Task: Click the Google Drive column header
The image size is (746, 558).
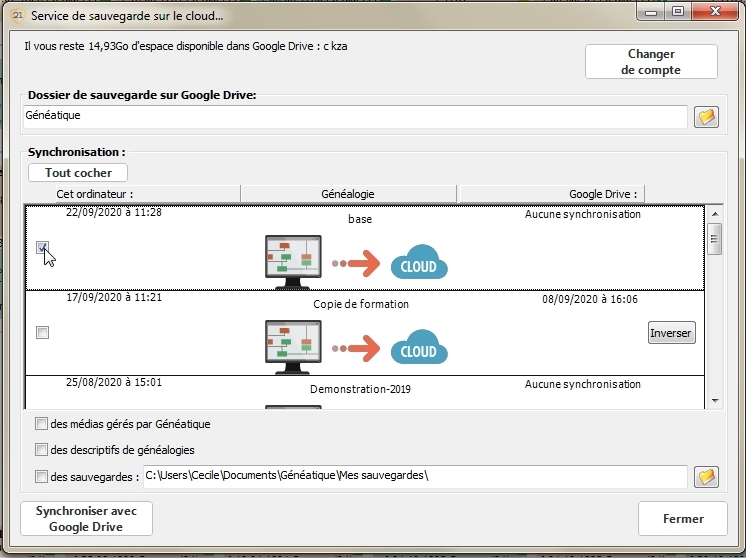Action: pyautogui.click(x=552, y=194)
